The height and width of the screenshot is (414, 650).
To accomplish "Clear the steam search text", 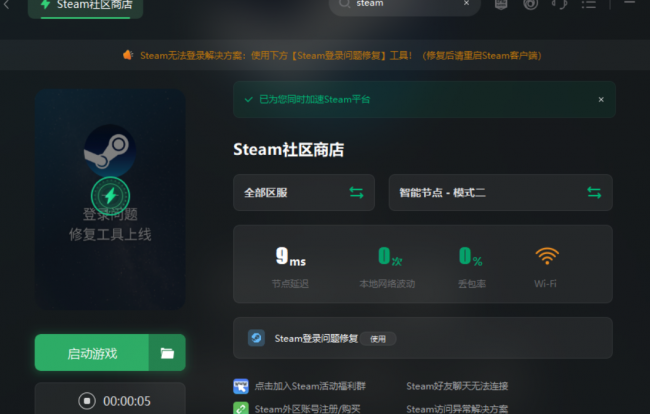I will 466,3.
